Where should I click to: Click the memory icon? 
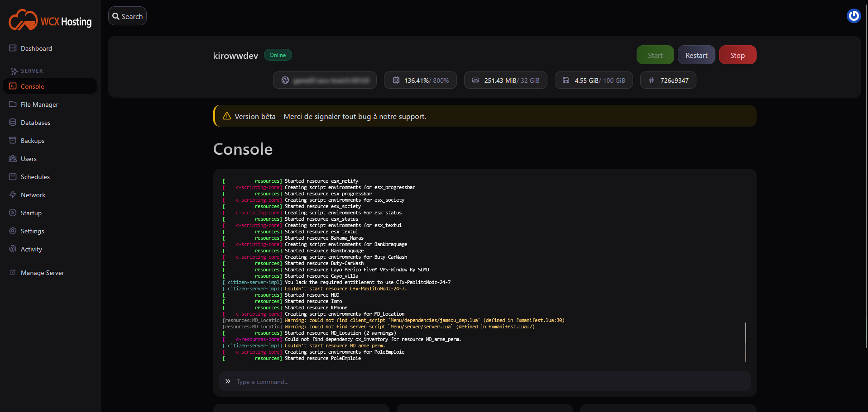tap(475, 80)
